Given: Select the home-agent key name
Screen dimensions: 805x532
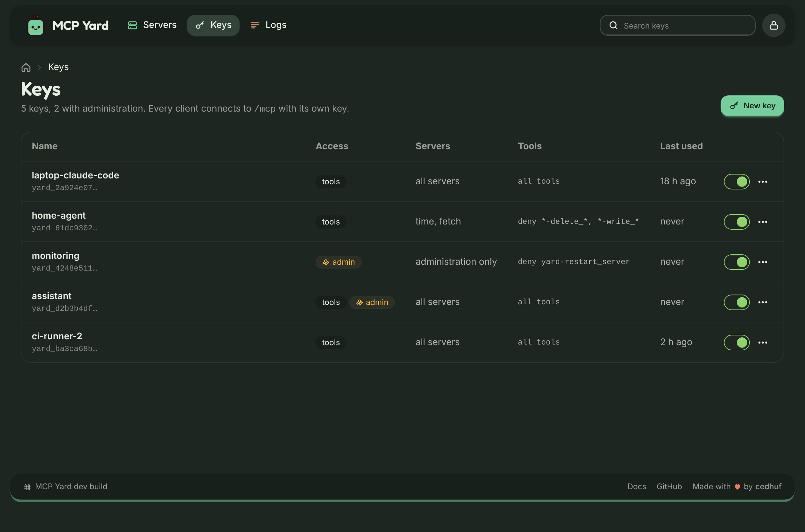Looking at the screenshot, I should (x=58, y=215).
